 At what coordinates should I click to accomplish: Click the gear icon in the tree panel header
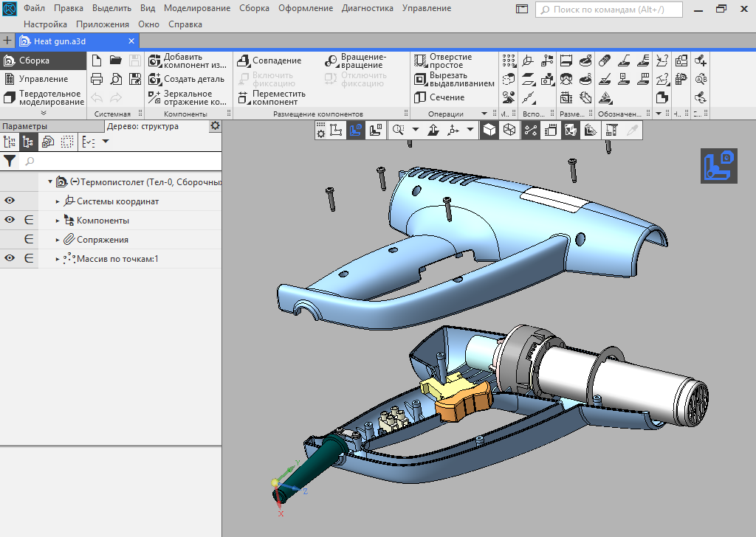(215, 126)
